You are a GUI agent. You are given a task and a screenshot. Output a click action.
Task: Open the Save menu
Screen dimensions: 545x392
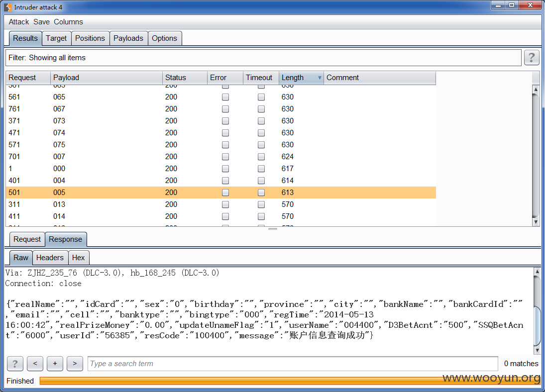(41, 22)
